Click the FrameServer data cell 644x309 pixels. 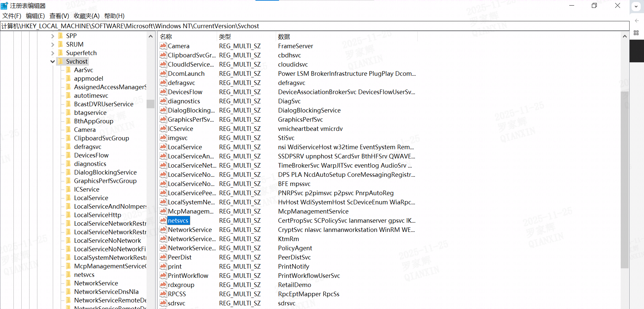coord(295,46)
